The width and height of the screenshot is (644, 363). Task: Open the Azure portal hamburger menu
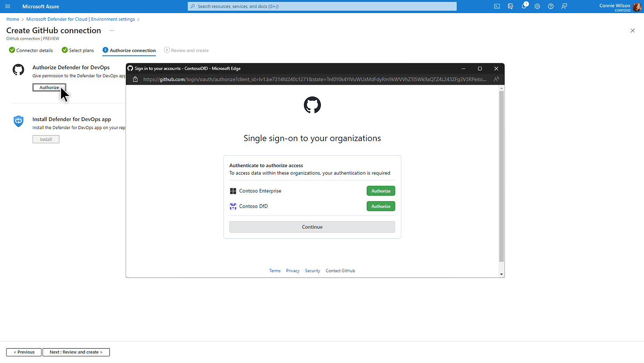coord(7,7)
